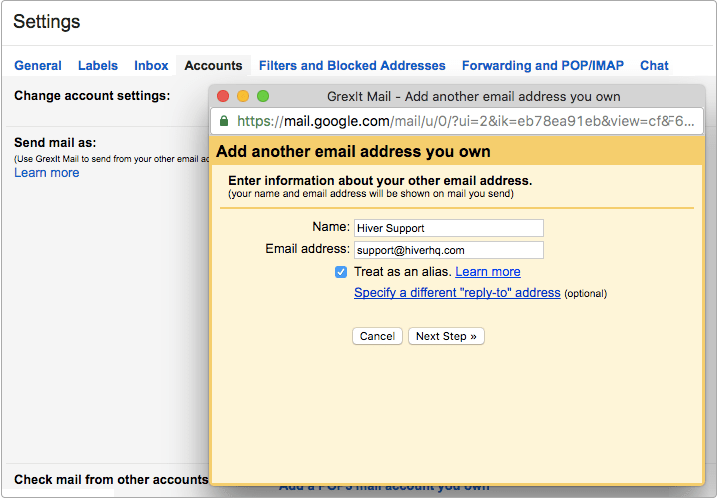This screenshot has width=717, height=498.
Task: Click the green lock security icon
Action: 224,121
